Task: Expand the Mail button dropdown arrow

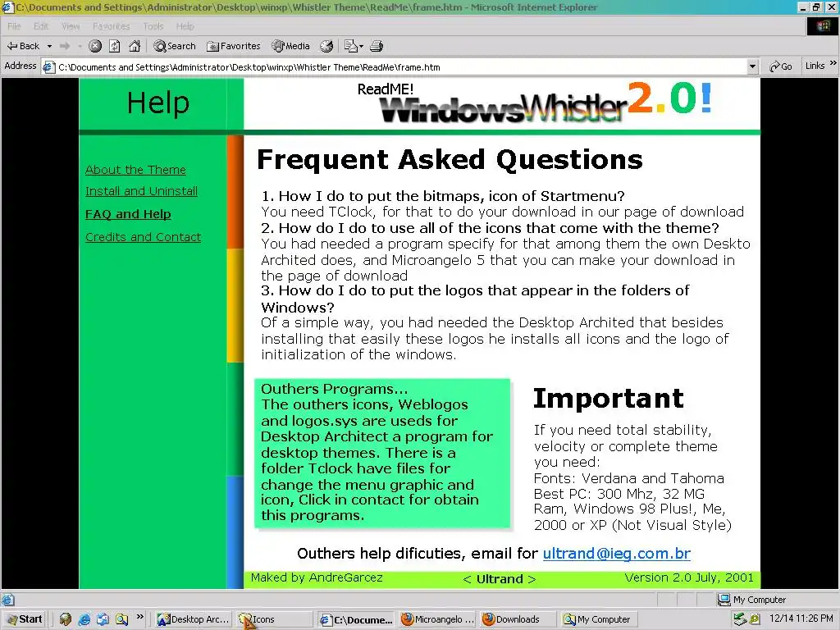Action: 361,47
